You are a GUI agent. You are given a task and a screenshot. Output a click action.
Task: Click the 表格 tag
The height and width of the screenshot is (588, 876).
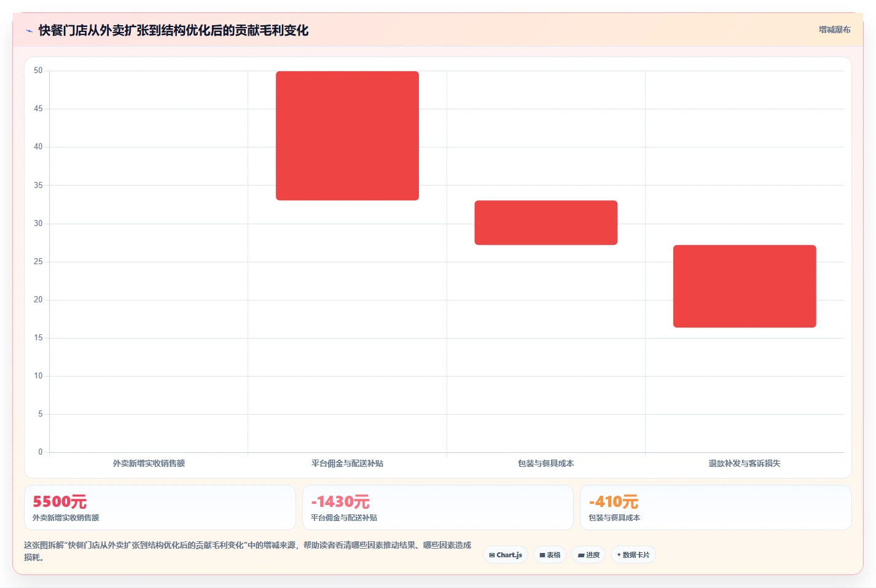tap(550, 555)
